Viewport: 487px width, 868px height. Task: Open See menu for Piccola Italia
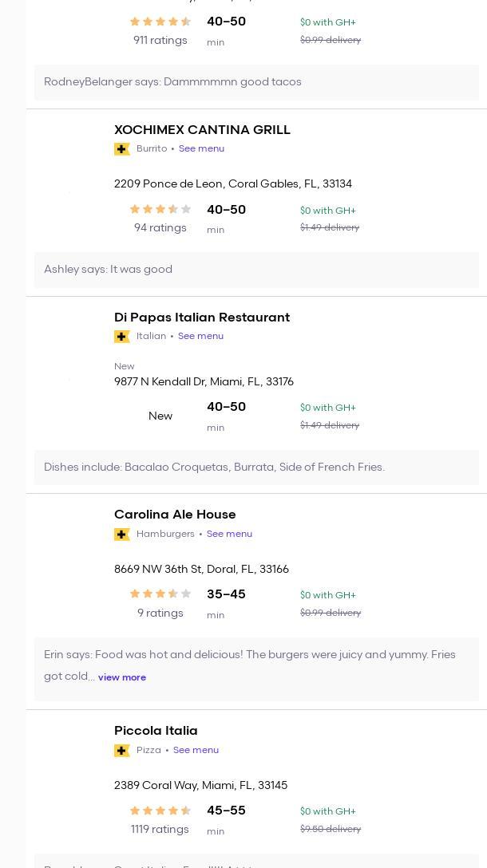(x=196, y=751)
